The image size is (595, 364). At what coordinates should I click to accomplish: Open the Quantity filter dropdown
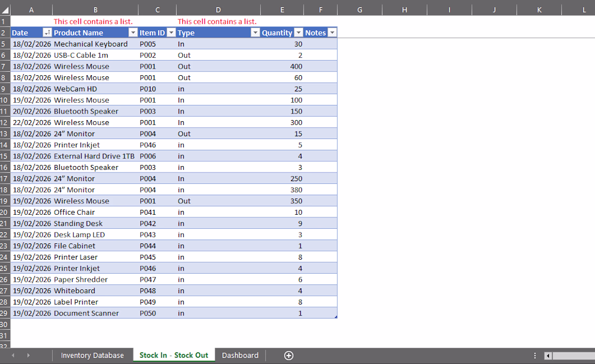click(x=299, y=32)
